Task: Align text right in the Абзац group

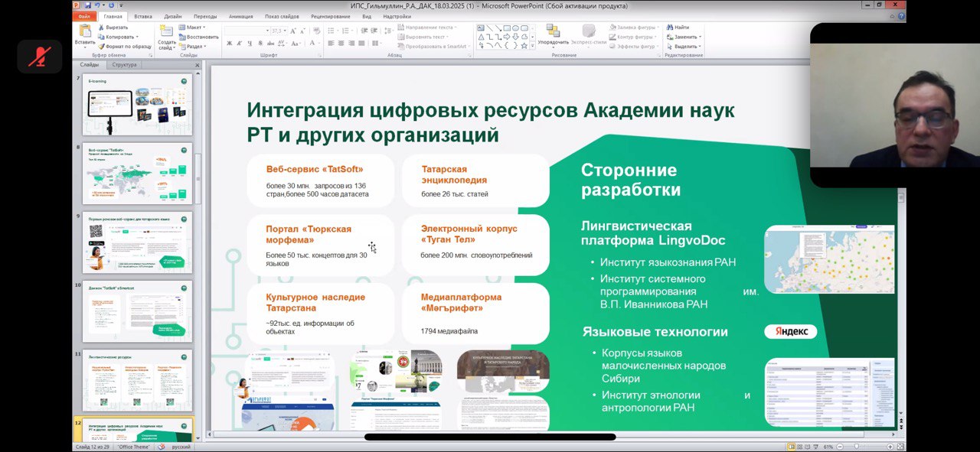Action: pyautogui.click(x=351, y=43)
